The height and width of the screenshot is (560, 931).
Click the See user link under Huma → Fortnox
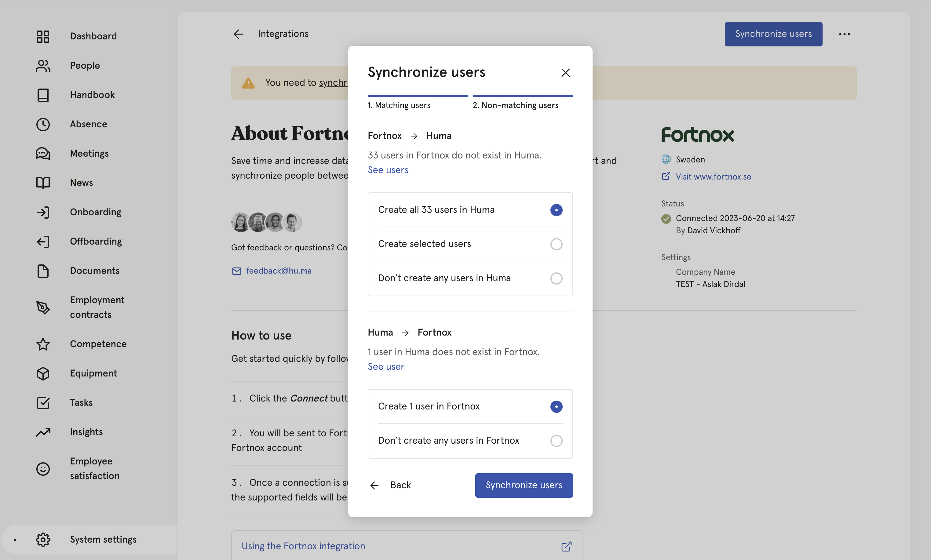point(386,367)
